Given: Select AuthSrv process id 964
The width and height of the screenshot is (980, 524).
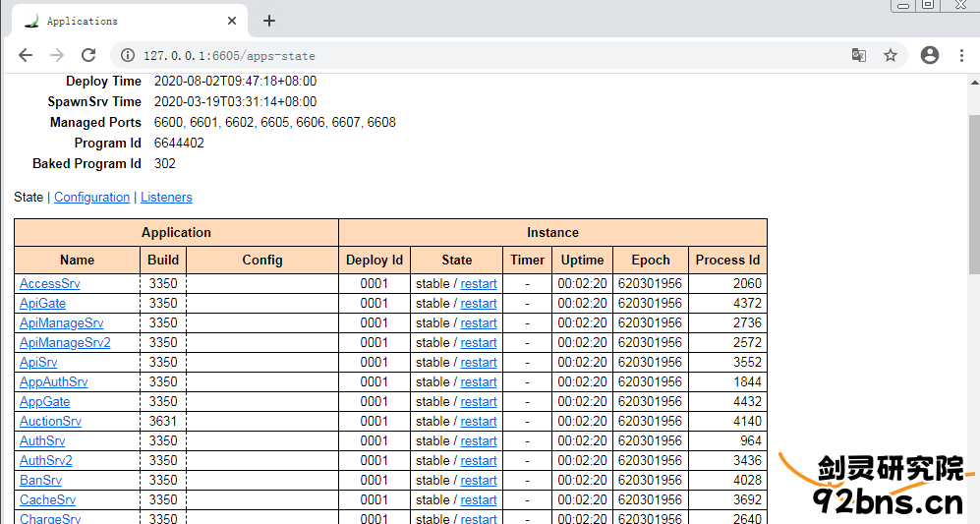Looking at the screenshot, I should point(751,440).
